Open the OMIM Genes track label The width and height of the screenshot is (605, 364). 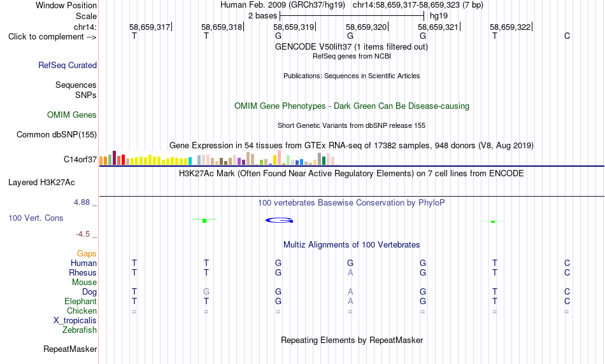pos(72,115)
